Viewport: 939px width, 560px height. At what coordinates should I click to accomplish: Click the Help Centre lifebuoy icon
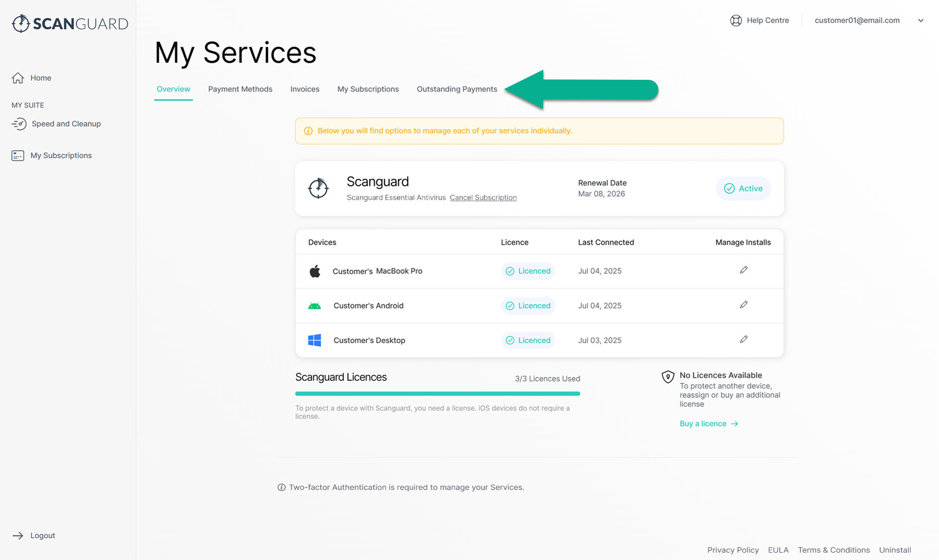point(735,21)
